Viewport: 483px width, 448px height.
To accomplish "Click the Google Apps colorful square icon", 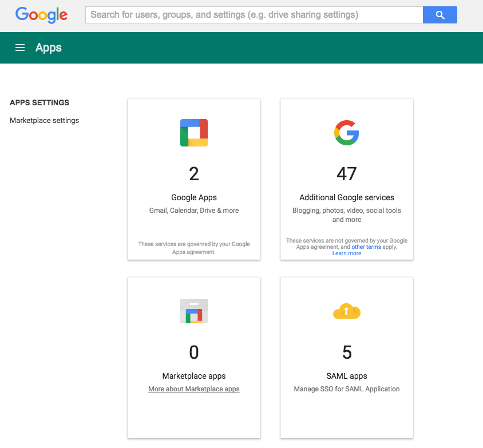I will tap(194, 133).
